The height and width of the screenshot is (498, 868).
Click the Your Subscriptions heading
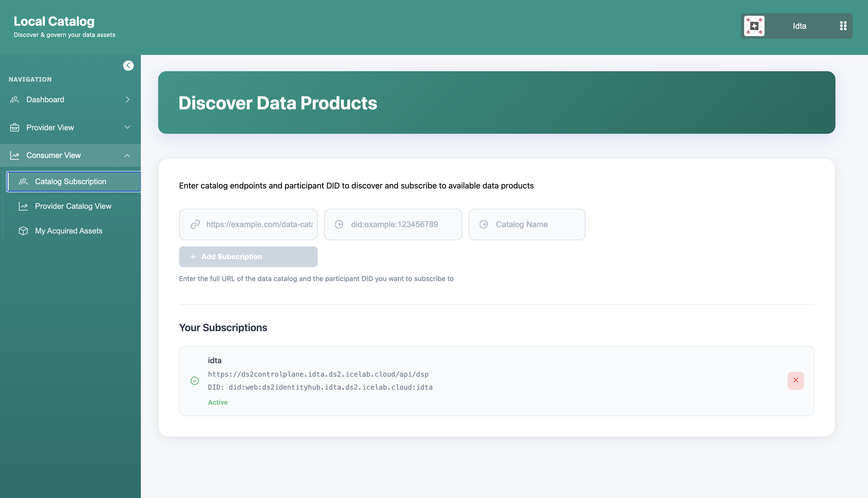[223, 328]
